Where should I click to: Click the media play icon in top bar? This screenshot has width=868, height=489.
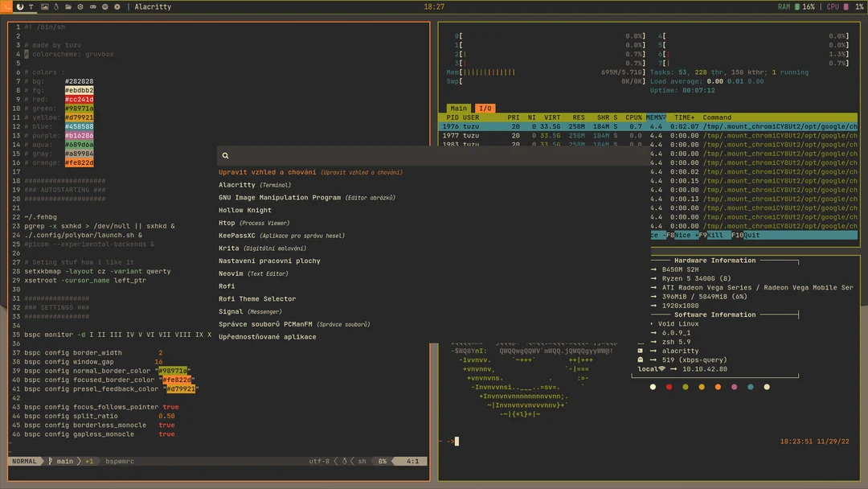click(x=117, y=6)
